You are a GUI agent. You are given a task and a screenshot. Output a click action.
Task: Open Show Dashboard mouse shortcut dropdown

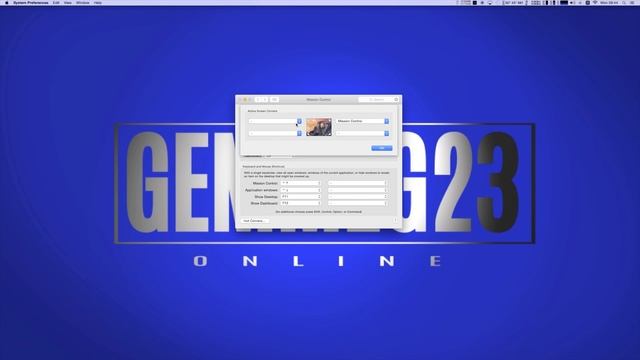(357, 203)
